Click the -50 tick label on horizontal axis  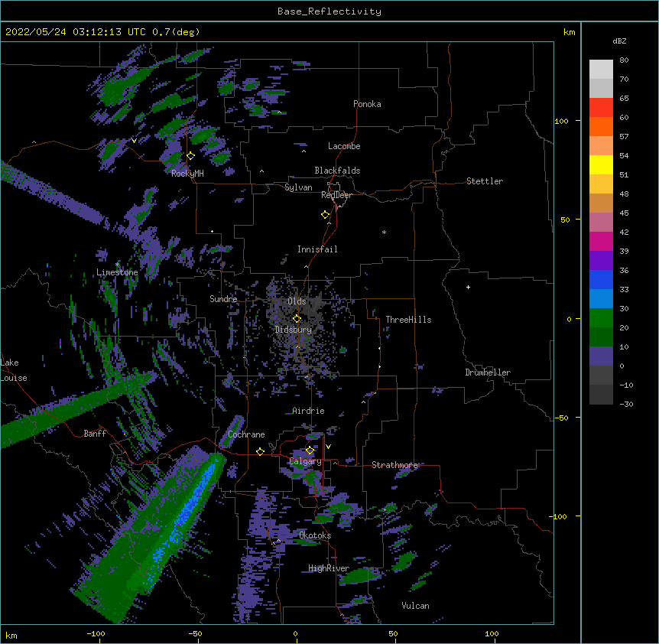coord(195,633)
